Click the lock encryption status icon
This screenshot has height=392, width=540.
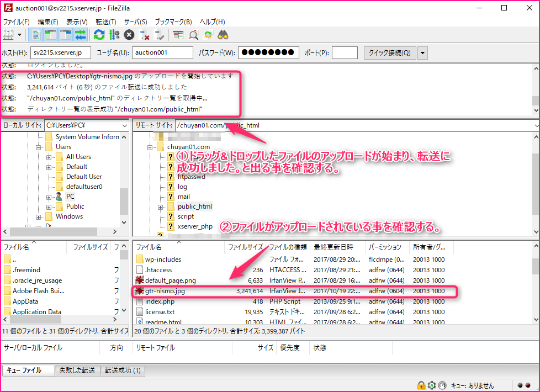pyautogui.click(x=421, y=385)
